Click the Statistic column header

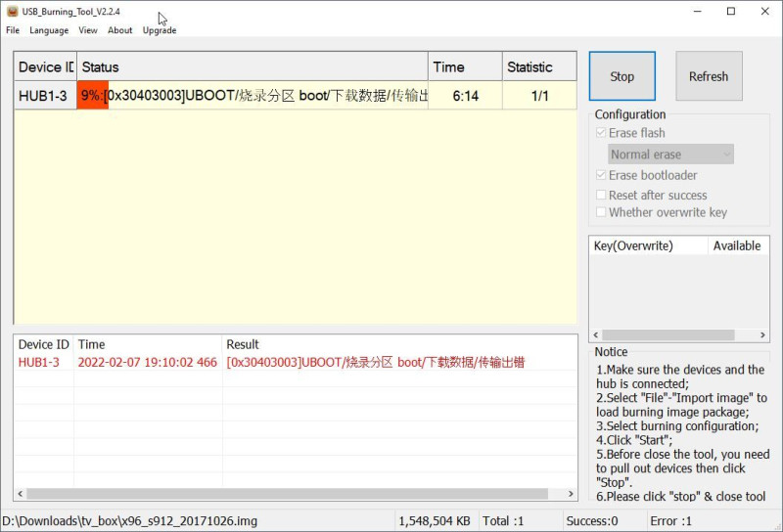tap(539, 66)
